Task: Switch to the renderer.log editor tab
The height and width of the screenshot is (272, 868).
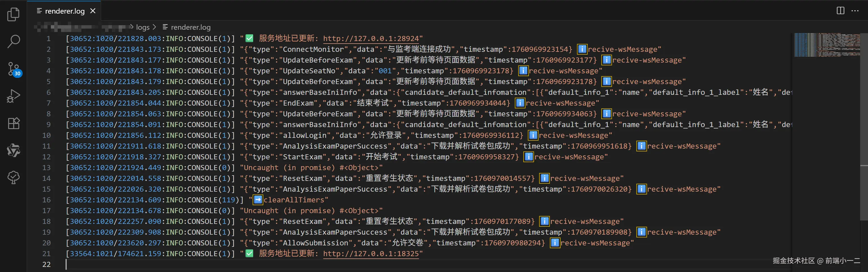Action: [x=64, y=11]
